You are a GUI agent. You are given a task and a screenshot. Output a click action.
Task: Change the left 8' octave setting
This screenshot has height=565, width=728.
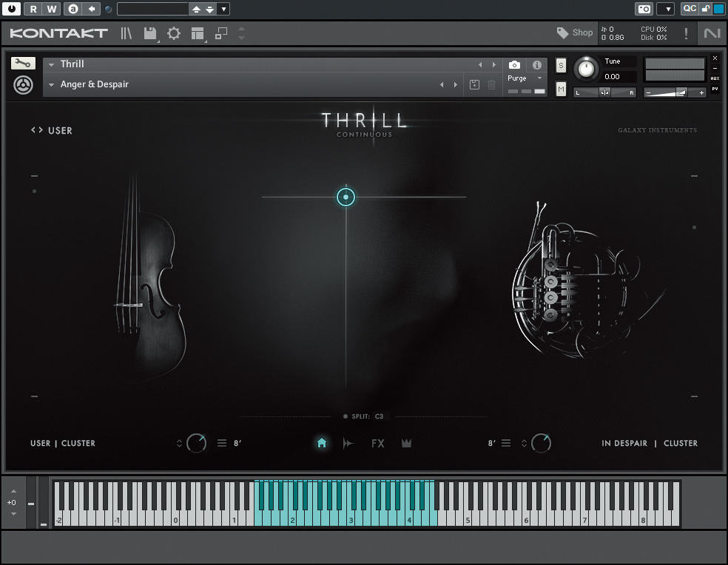(x=237, y=444)
